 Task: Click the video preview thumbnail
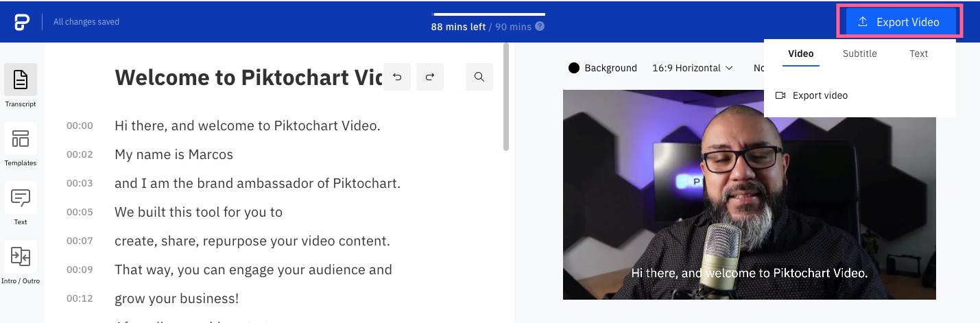[750, 194]
